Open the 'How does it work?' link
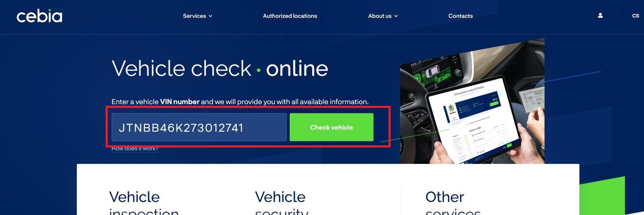This screenshot has height=215, width=644. point(135,149)
